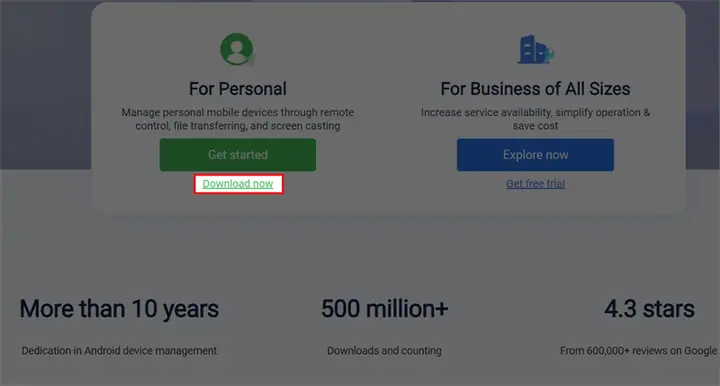
Task: Click the blue Explore now button
Action: point(535,155)
